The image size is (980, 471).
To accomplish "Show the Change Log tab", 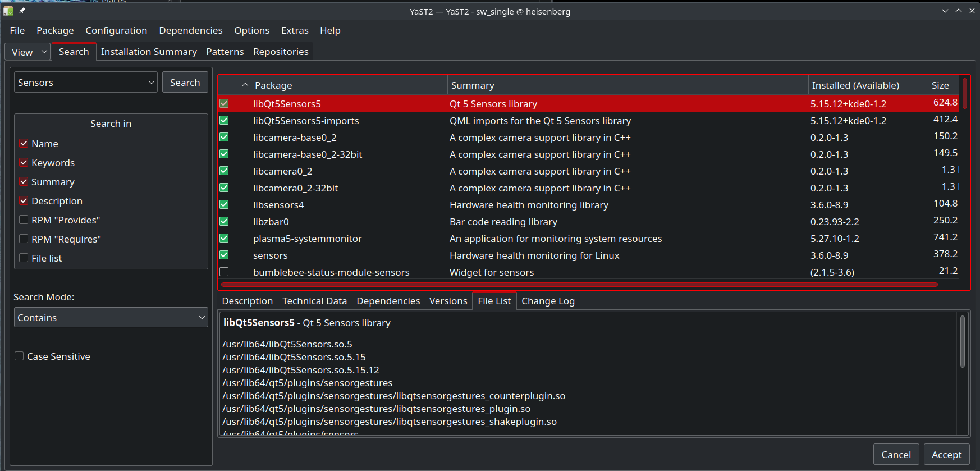I will click(548, 301).
